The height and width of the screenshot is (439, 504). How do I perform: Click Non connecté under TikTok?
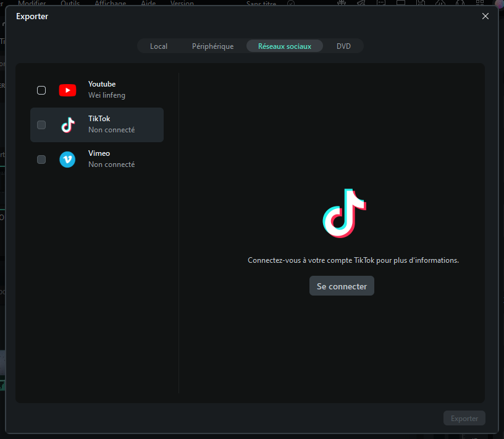tap(112, 130)
